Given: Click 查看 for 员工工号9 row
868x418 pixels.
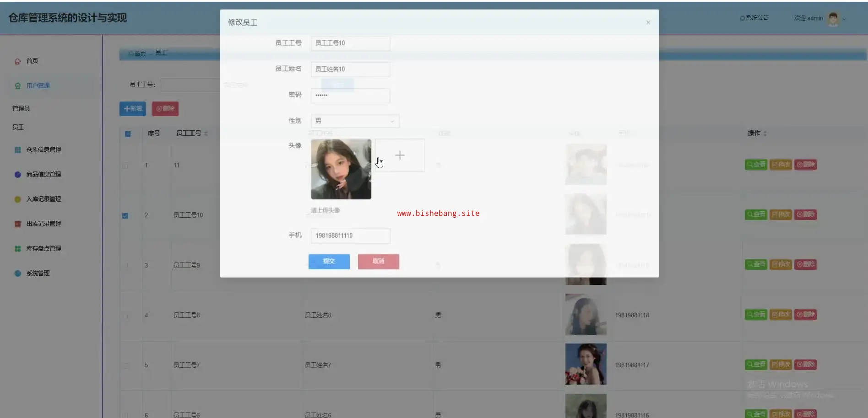Looking at the screenshot, I should tap(756, 264).
